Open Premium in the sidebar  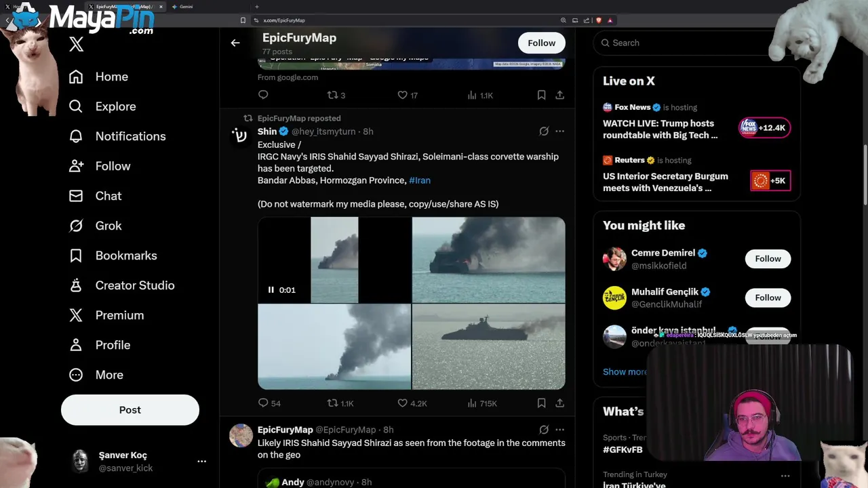[106, 315]
